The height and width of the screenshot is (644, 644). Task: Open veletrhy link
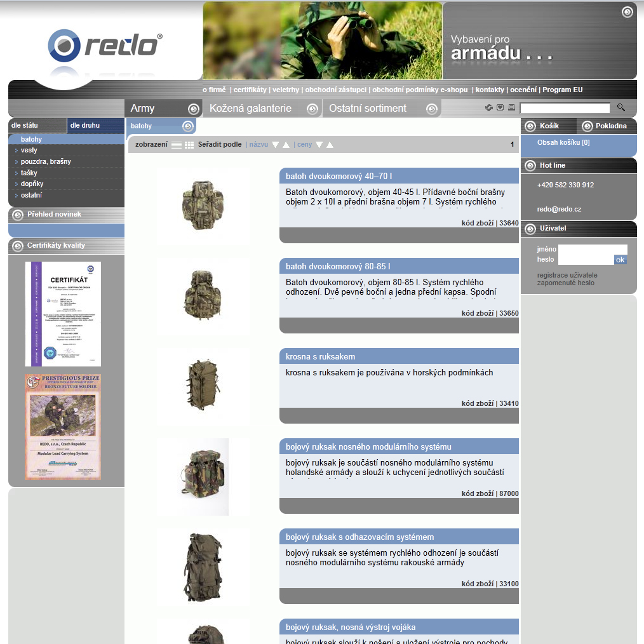pyautogui.click(x=285, y=90)
